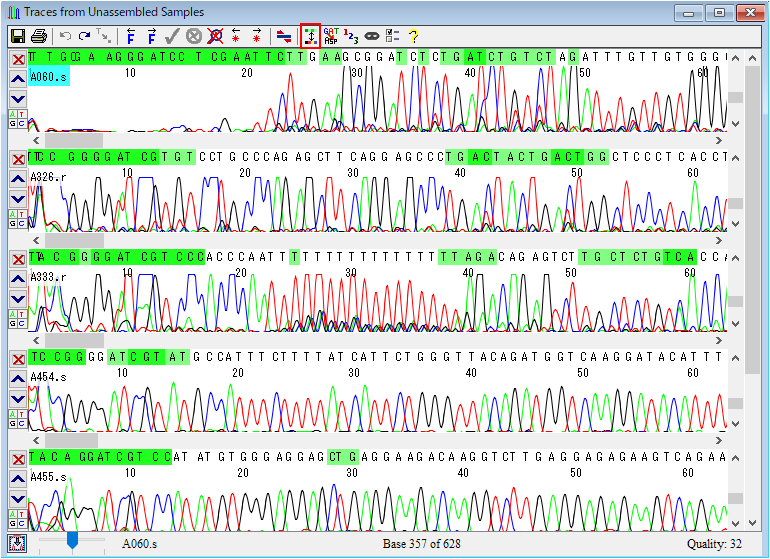Open help with yellow question mark
The width and height of the screenshot is (770, 559).
[413, 36]
